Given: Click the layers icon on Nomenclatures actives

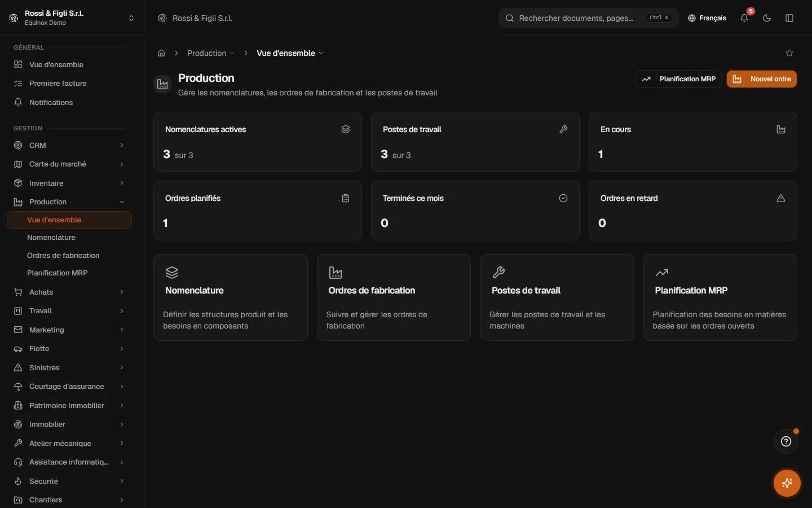Looking at the screenshot, I should click(x=346, y=129).
